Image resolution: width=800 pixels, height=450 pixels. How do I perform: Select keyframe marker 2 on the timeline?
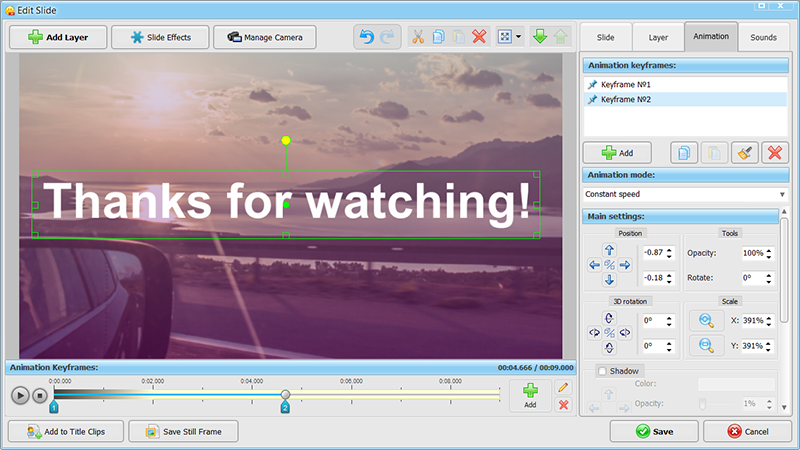[285, 407]
